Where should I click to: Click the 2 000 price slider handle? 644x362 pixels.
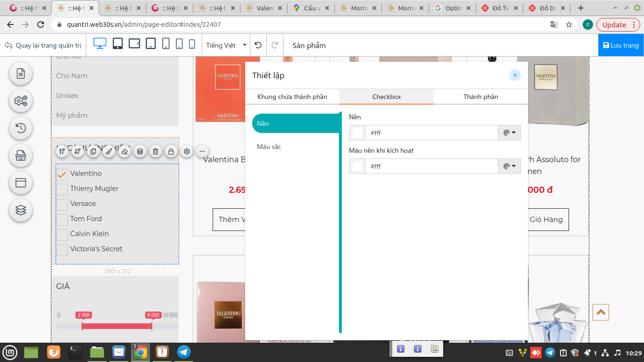click(x=83, y=315)
